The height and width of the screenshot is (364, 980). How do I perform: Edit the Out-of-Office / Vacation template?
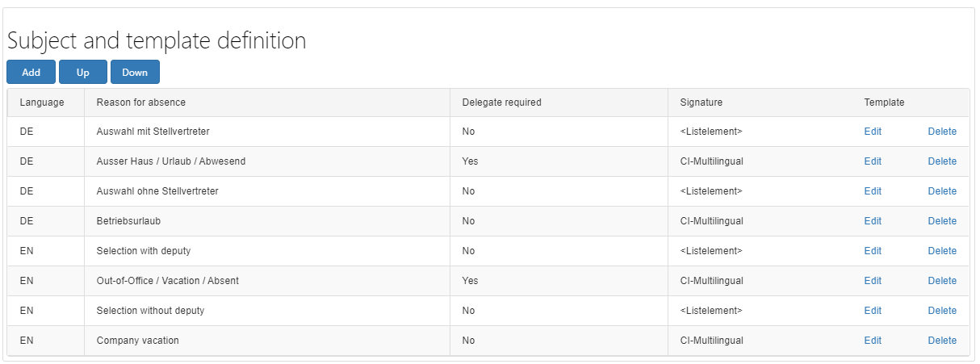point(873,281)
